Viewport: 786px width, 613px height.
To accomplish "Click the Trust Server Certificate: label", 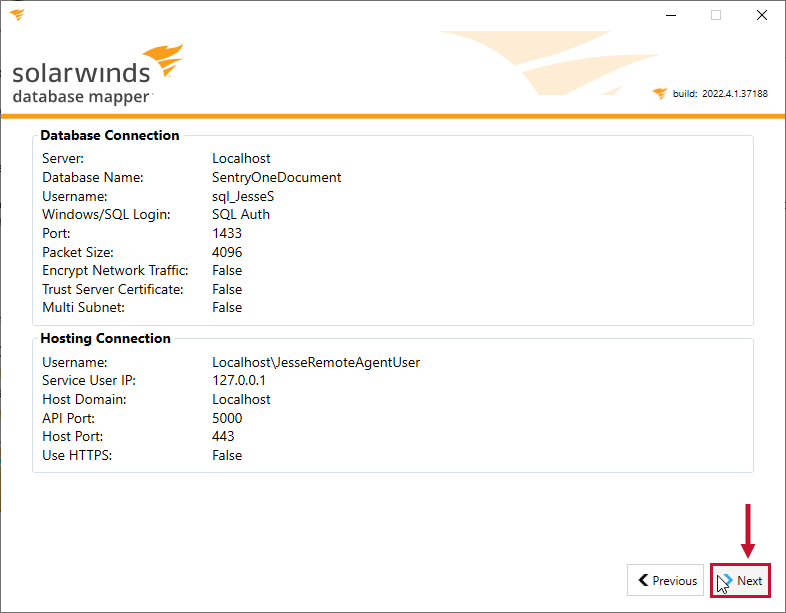I will 112,289.
